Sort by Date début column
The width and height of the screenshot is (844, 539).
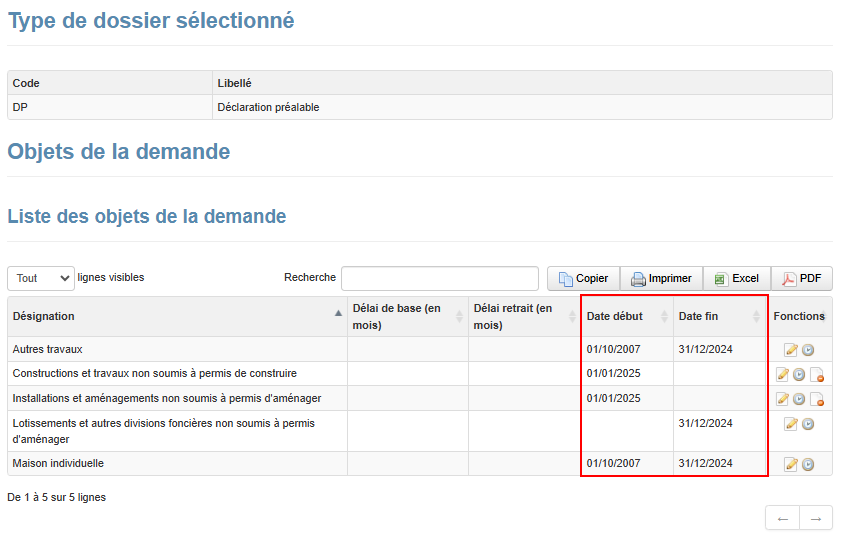(x=626, y=316)
